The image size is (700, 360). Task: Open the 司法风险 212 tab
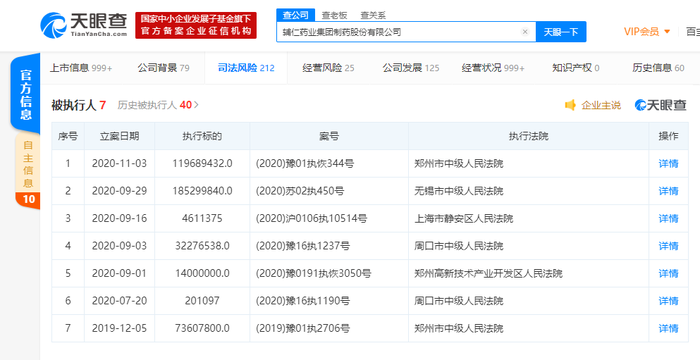point(246,68)
